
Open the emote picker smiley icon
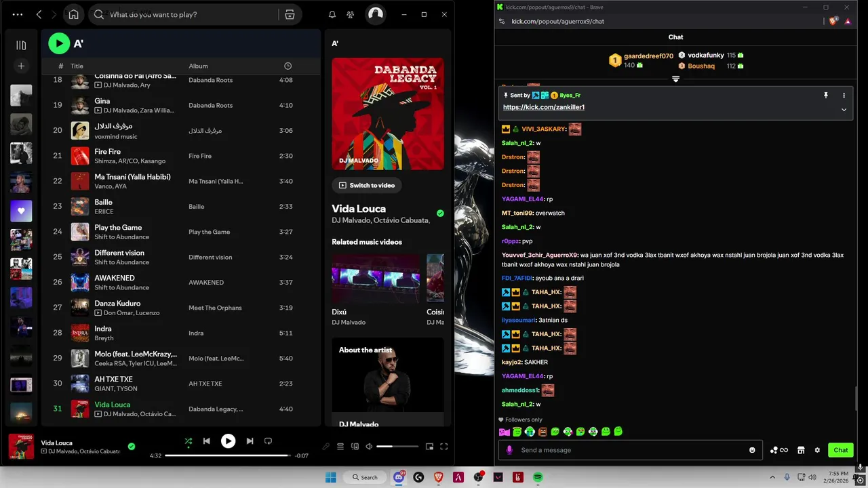[752, 450]
